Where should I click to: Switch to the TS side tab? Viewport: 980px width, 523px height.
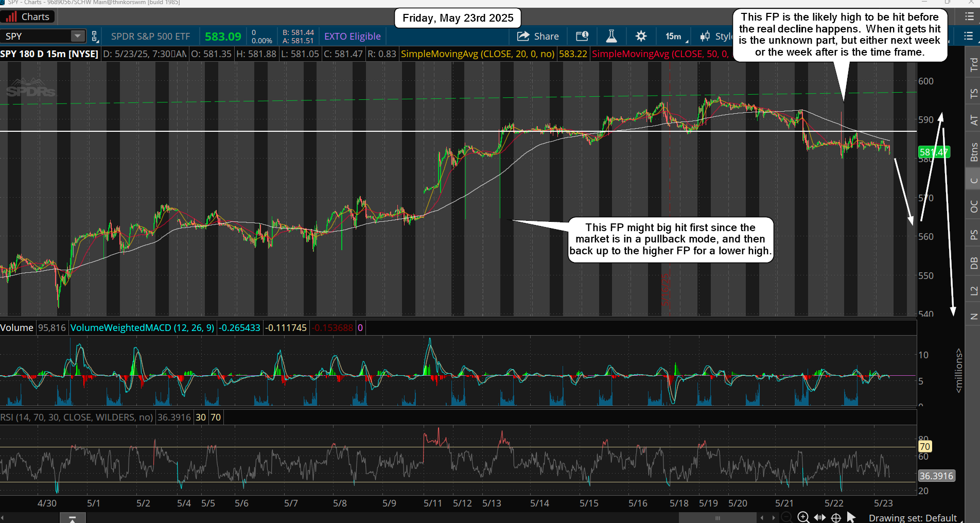coord(973,94)
